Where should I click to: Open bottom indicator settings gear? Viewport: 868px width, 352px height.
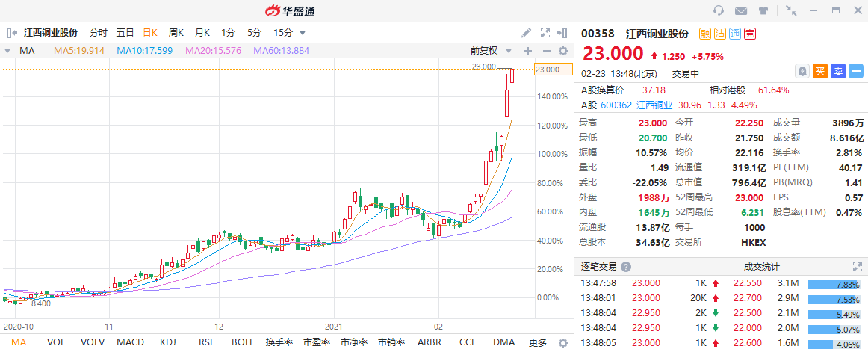tap(563, 342)
